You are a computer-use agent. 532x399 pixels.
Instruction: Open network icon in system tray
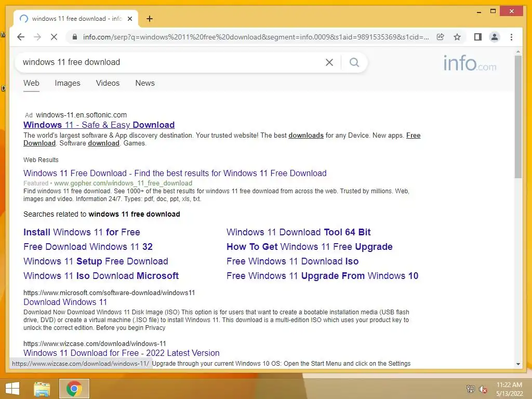point(471,389)
